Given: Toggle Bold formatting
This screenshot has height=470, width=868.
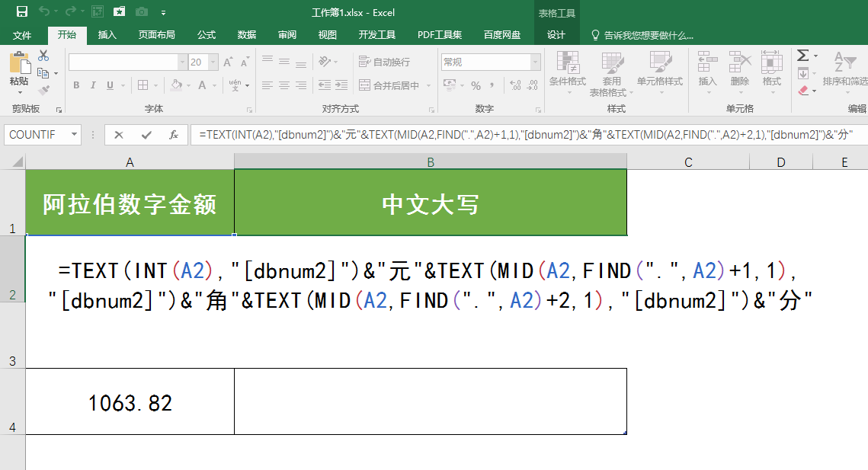Looking at the screenshot, I should [76, 85].
